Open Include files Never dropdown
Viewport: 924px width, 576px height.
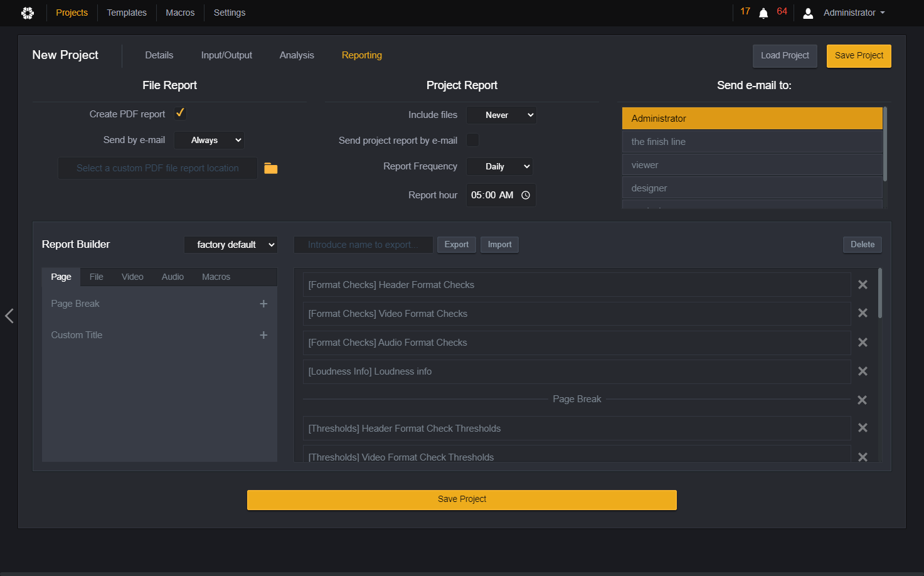point(501,115)
